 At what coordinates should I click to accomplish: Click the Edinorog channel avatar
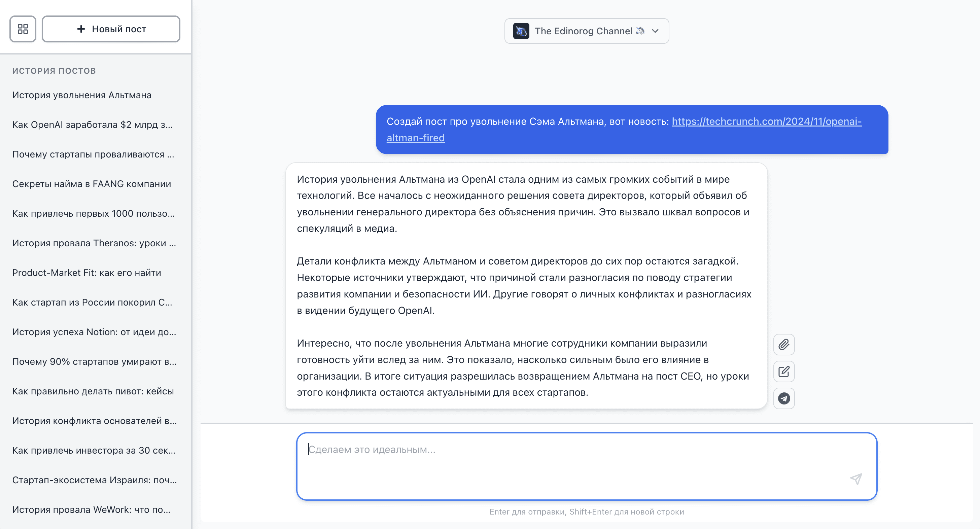521,31
